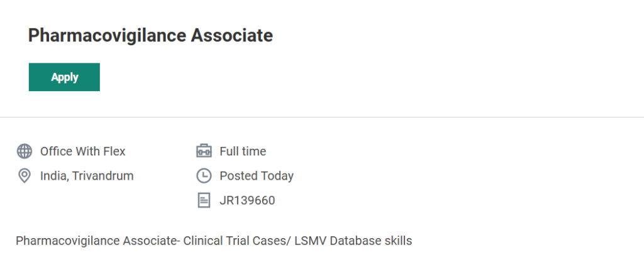Click the briefcase icon next to Full time
Viewport: 644px width, 262px height.
[204, 151]
